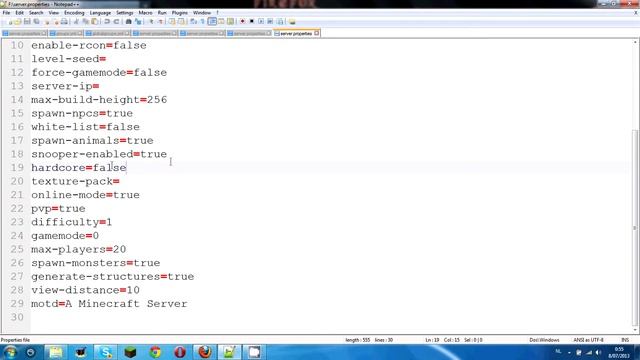Open the Edit menu
The height and width of the screenshot is (360, 640).
pos(19,13)
